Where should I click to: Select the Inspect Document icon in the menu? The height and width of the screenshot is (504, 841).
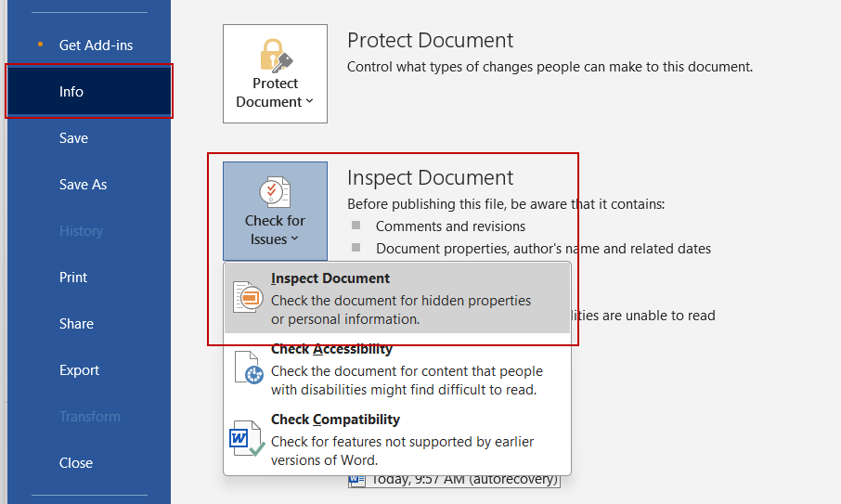coord(248,297)
